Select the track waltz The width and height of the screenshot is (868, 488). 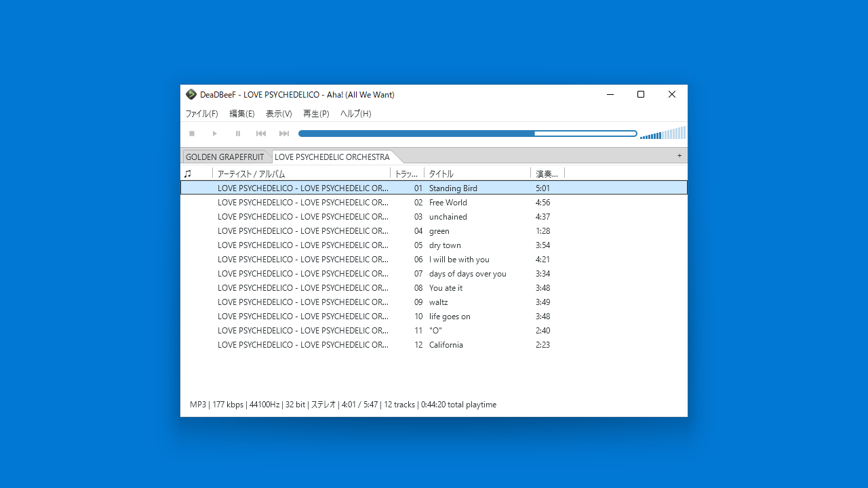(x=434, y=302)
